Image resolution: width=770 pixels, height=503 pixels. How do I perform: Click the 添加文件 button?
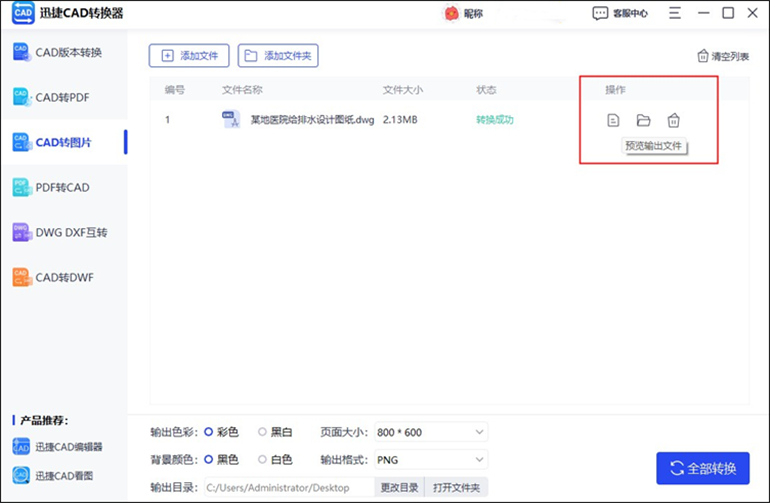coord(189,56)
